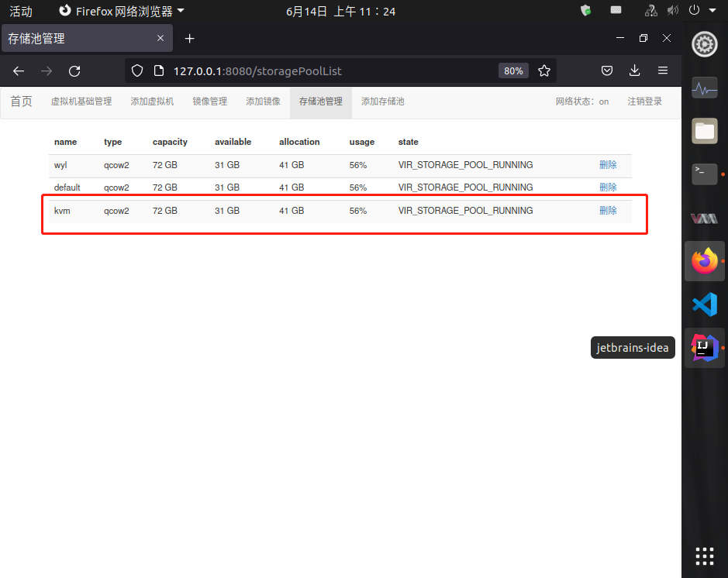
Task: Delete the kvm storage pool
Action: (608, 210)
